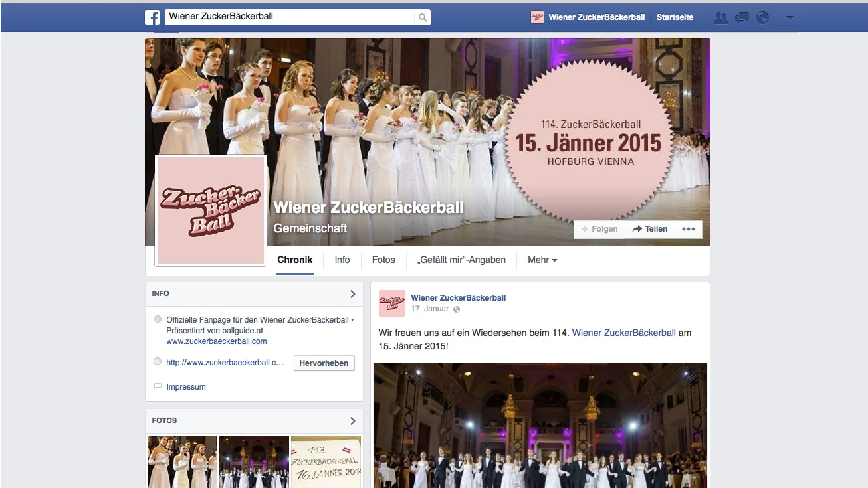Viewport: 868px width, 488px height.
Task: Click the search magnifier icon
Action: (422, 18)
